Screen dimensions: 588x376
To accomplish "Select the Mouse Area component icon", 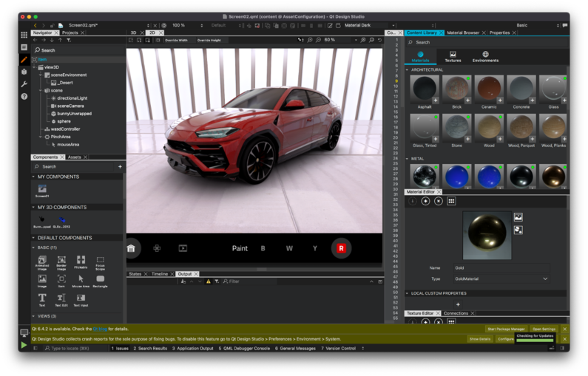I will pos(81,279).
